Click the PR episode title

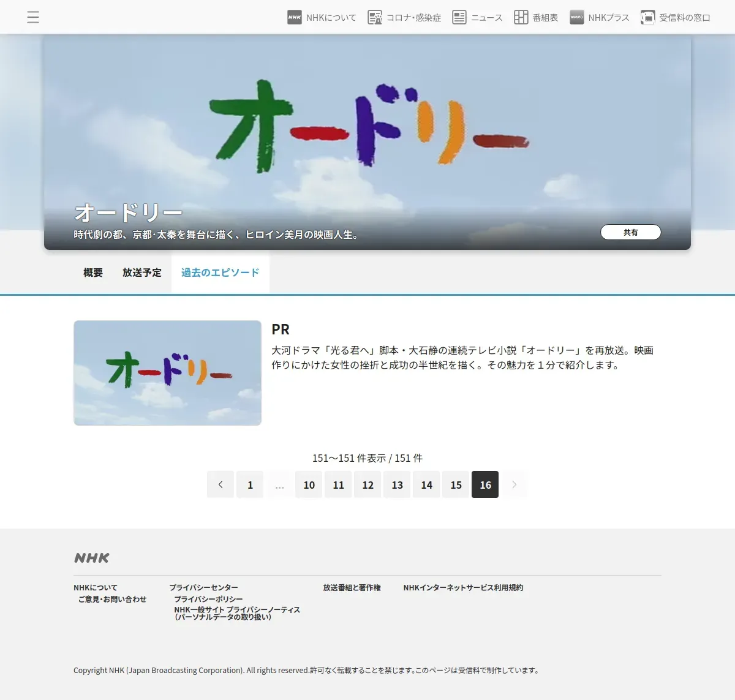click(x=281, y=329)
